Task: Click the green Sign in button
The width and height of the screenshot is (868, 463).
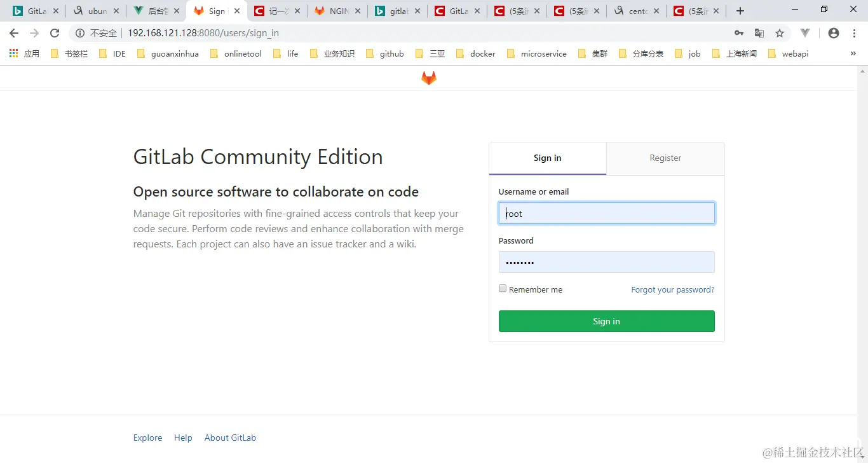Action: pyautogui.click(x=607, y=321)
